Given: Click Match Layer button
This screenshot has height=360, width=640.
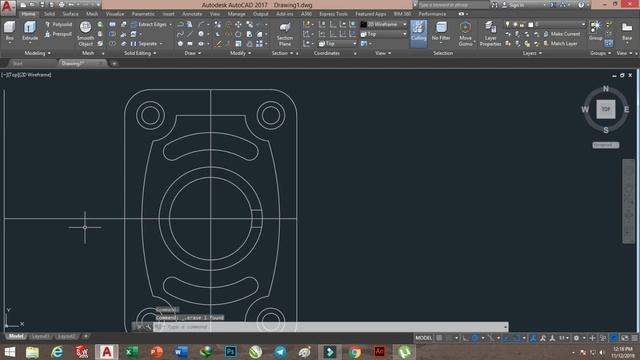Looking at the screenshot, I should pyautogui.click(x=560, y=43).
